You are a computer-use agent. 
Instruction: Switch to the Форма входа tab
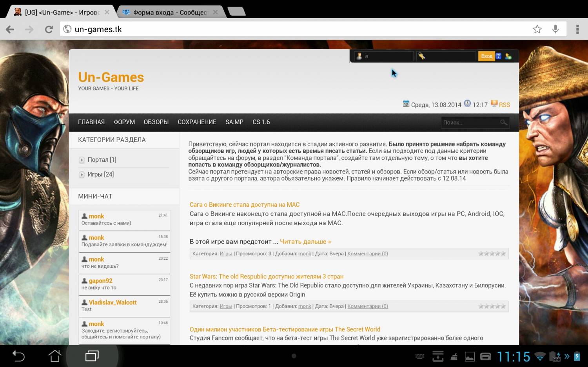click(x=170, y=13)
